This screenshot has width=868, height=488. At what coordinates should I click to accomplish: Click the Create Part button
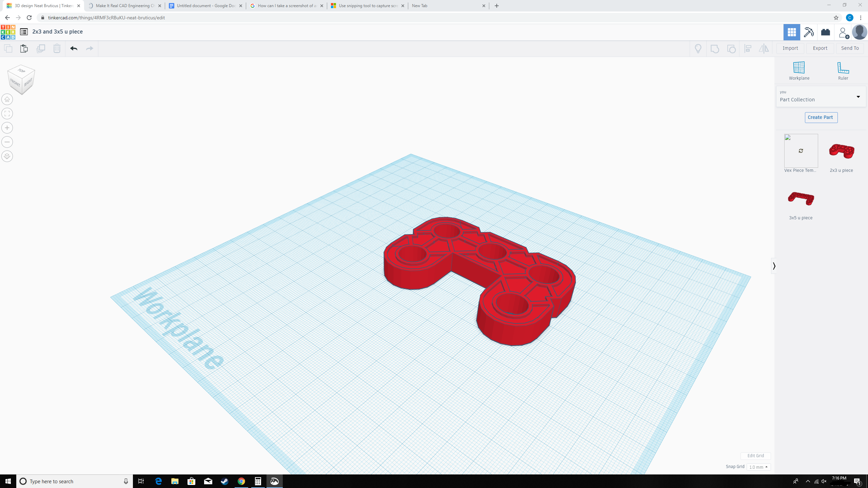(821, 117)
